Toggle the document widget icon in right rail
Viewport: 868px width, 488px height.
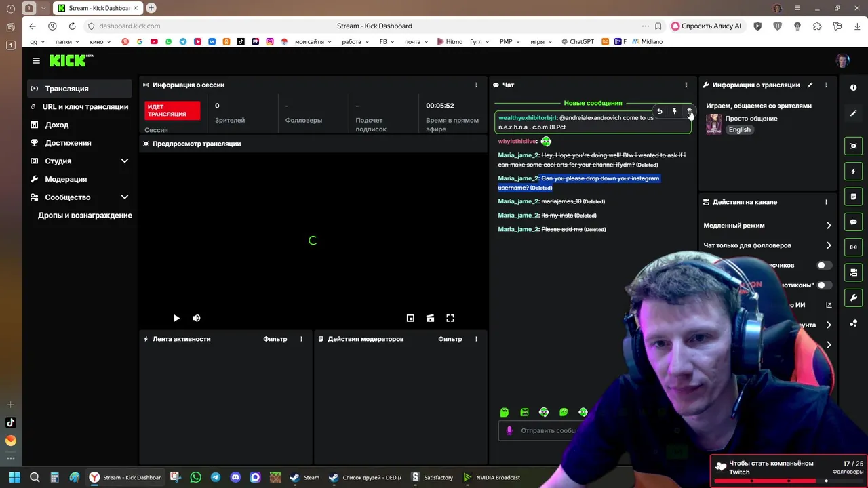coord(854,197)
